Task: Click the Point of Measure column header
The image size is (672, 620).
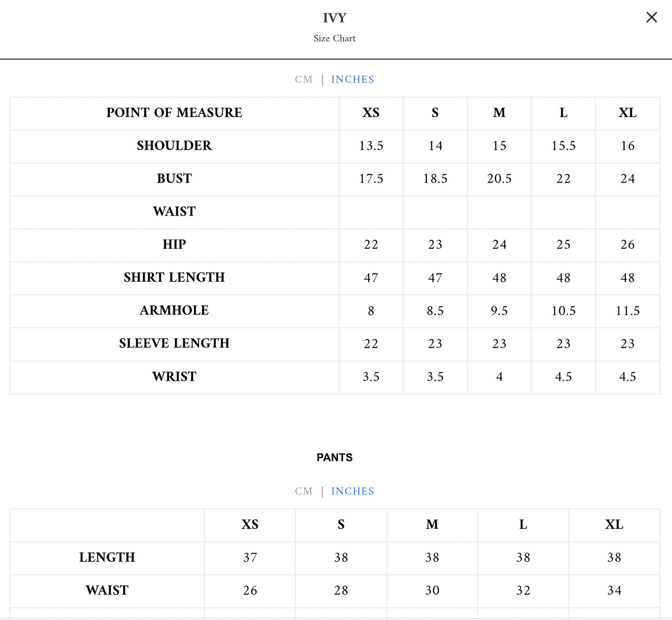Action: (174, 113)
